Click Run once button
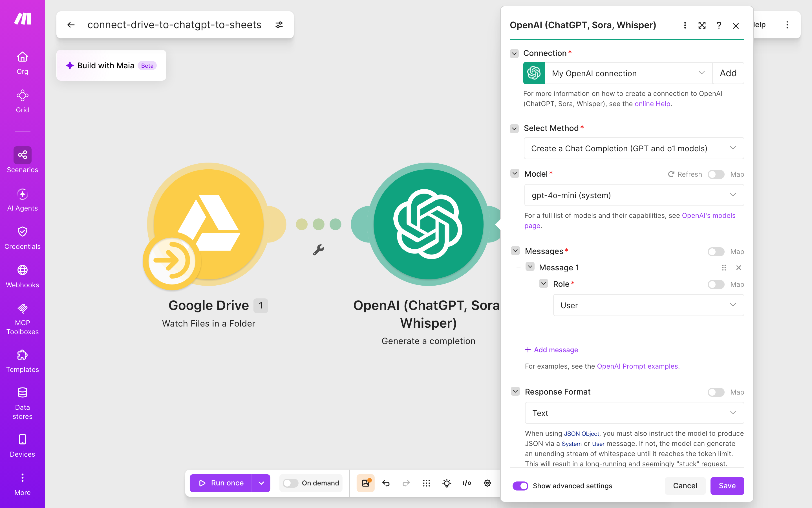 click(221, 483)
